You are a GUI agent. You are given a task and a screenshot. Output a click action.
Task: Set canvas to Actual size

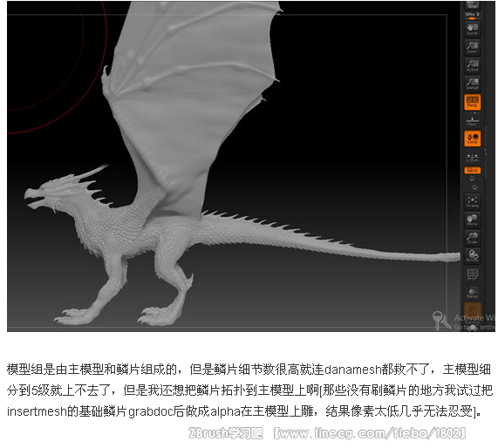472,65
